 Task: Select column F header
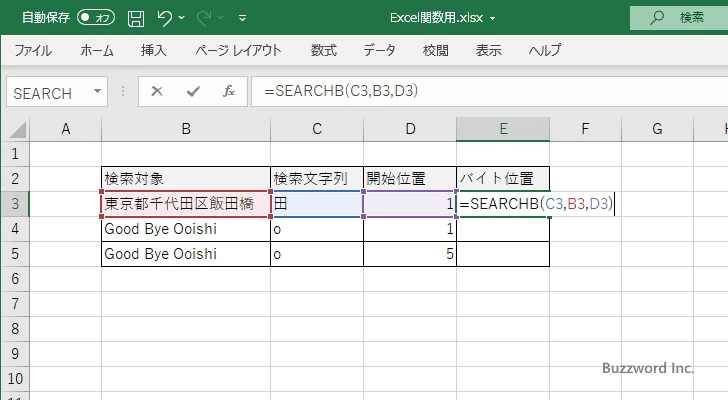point(585,129)
